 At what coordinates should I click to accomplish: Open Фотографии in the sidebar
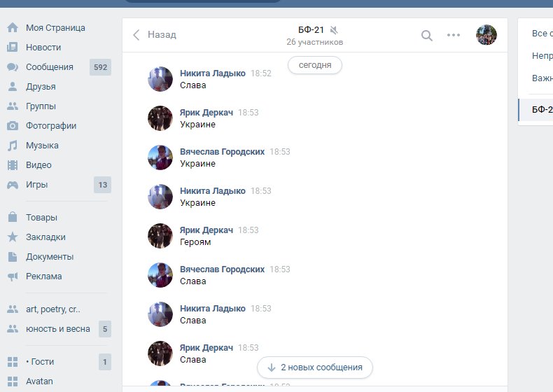click(x=51, y=125)
